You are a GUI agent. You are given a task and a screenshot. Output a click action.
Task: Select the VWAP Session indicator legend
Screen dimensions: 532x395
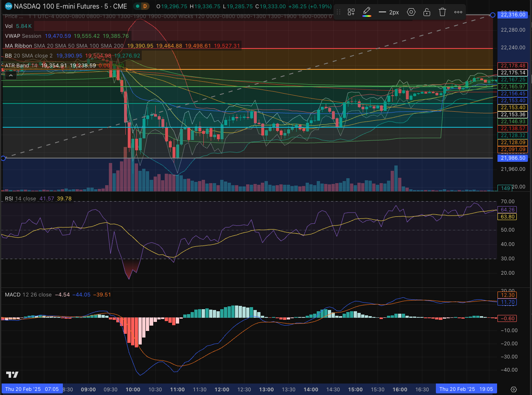point(23,36)
